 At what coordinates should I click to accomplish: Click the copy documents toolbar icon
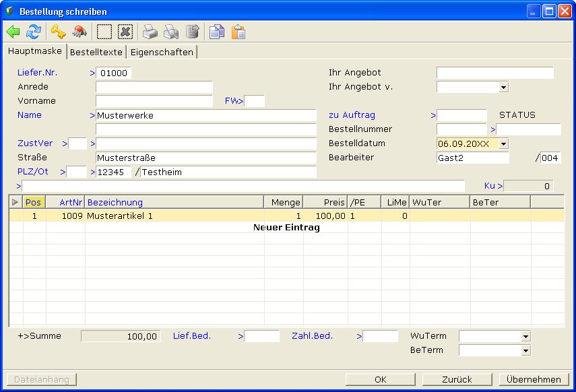pos(216,32)
